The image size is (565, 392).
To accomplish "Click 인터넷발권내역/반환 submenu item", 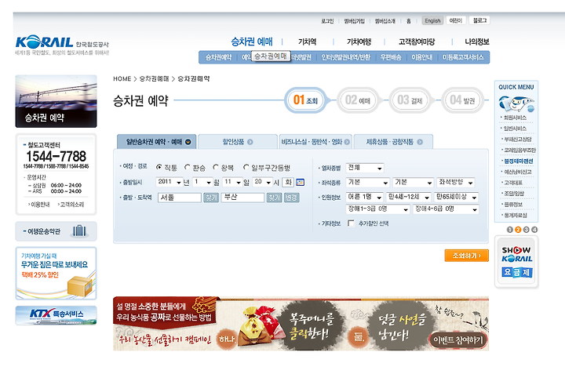I will [x=345, y=57].
